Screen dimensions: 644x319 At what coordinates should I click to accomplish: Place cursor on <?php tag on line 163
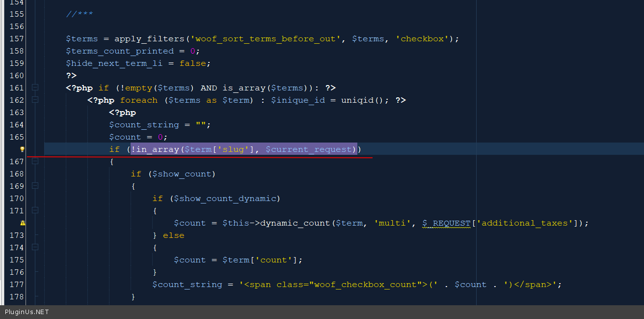point(123,113)
